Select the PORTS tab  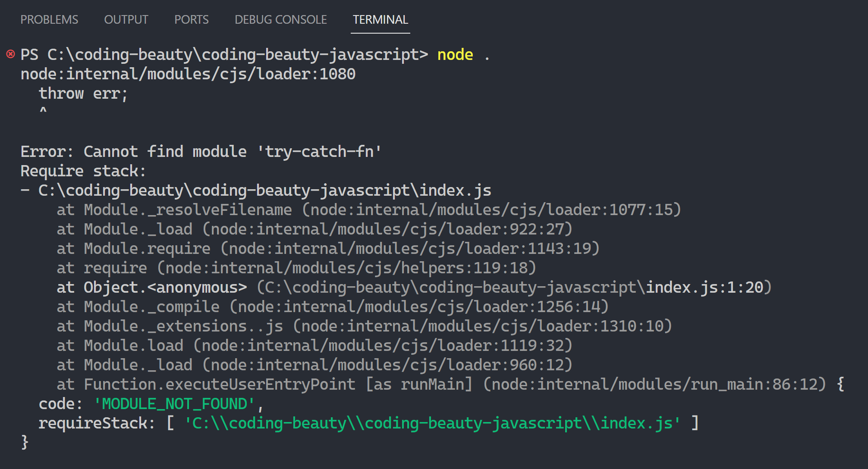click(x=191, y=19)
